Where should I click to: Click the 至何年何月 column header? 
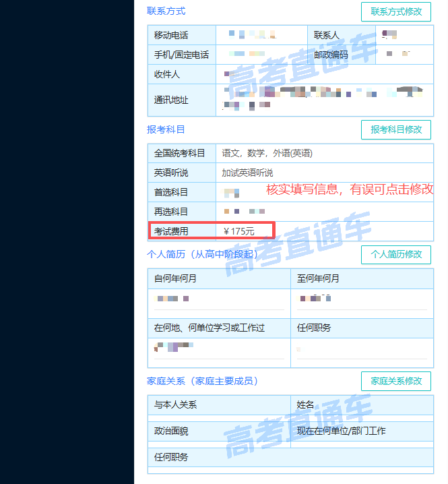tap(362, 278)
